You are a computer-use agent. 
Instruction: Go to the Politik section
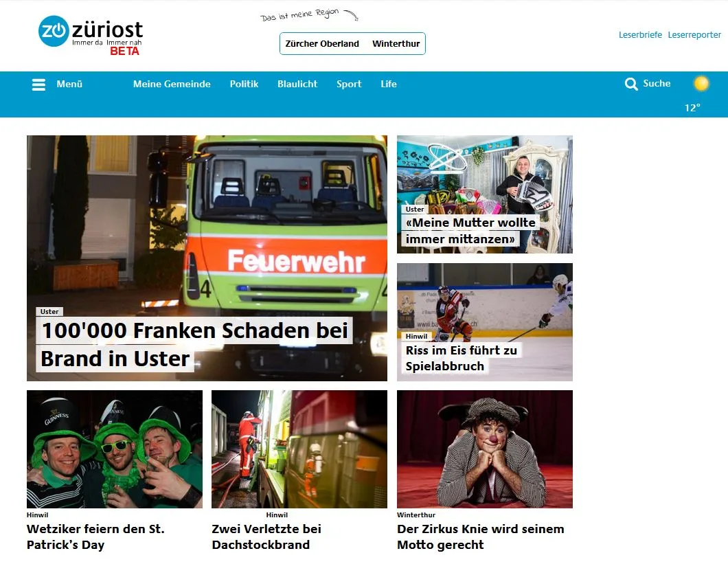[x=244, y=84]
